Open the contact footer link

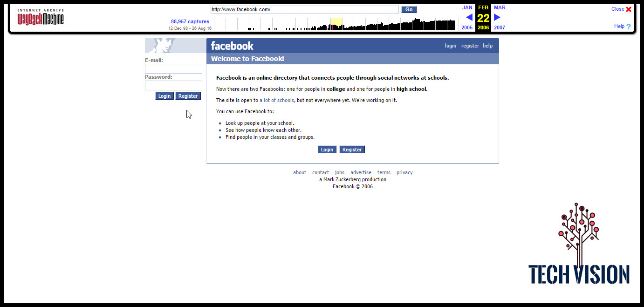click(321, 172)
